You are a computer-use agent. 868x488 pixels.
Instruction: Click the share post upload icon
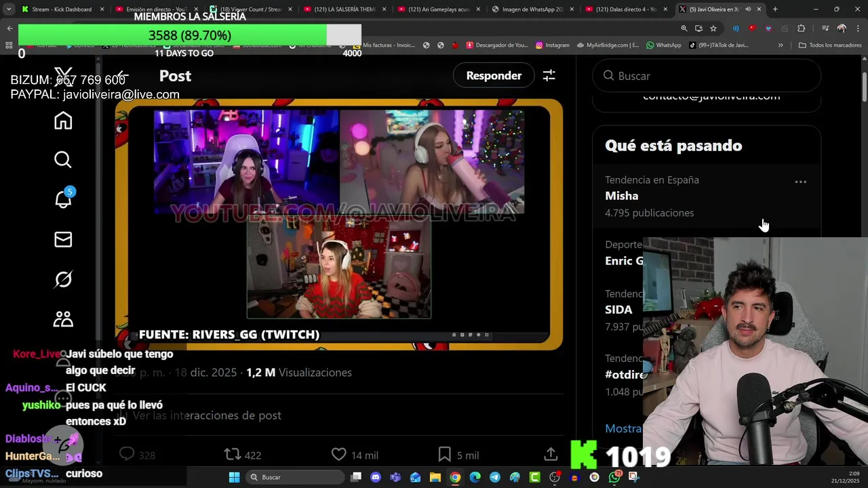click(551, 454)
